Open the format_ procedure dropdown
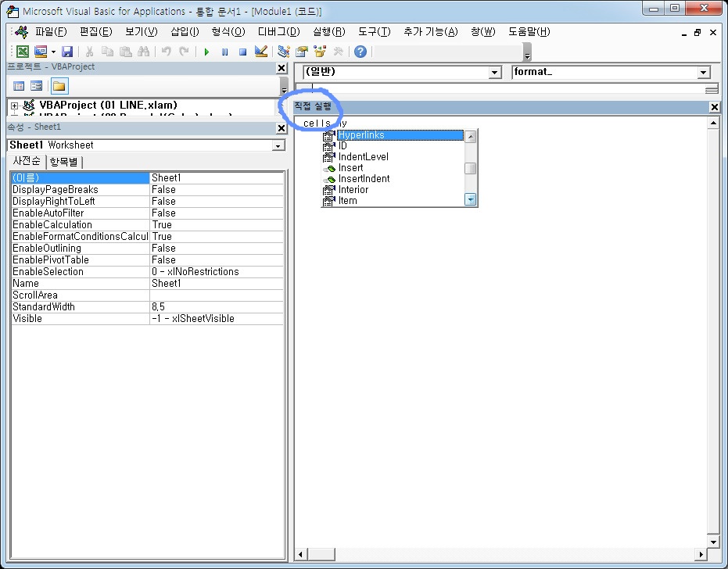Screen dimensions: 728x569 [x=704, y=73]
